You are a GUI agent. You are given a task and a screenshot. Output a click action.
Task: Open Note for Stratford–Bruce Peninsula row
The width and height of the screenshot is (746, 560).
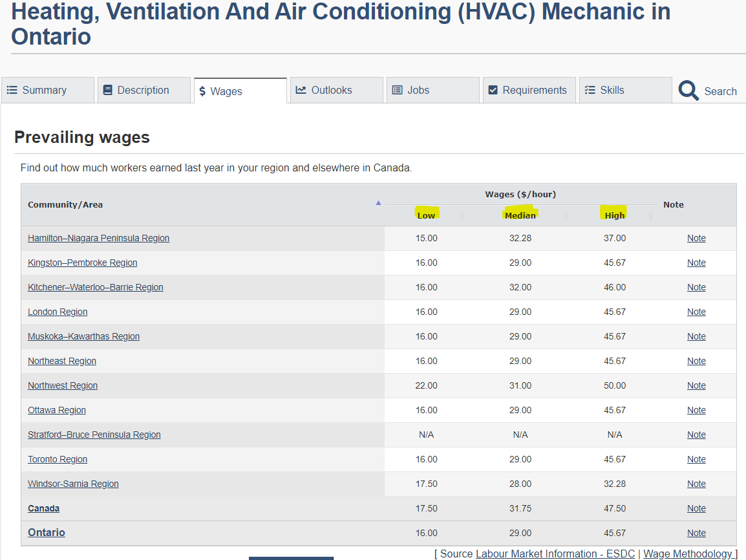696,435
